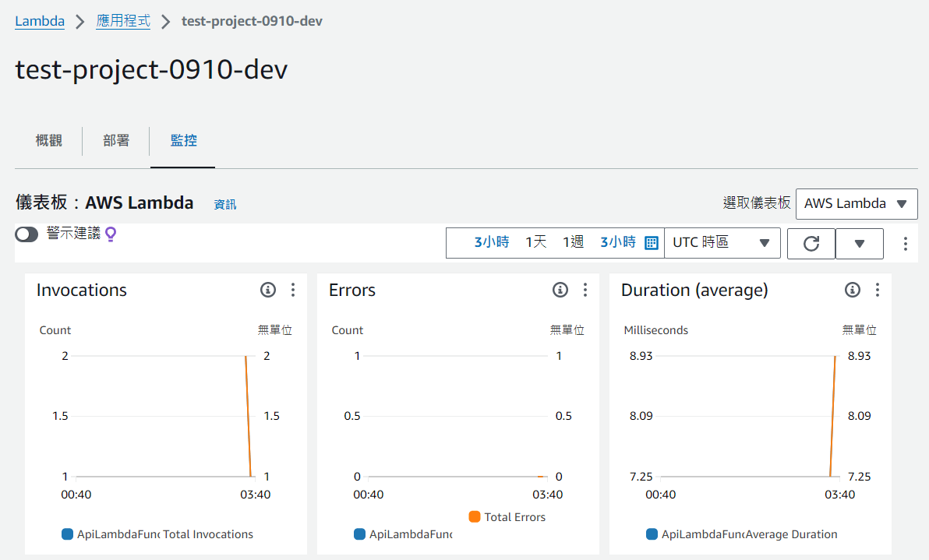Open info tooltip on Duration chart

[x=852, y=289]
